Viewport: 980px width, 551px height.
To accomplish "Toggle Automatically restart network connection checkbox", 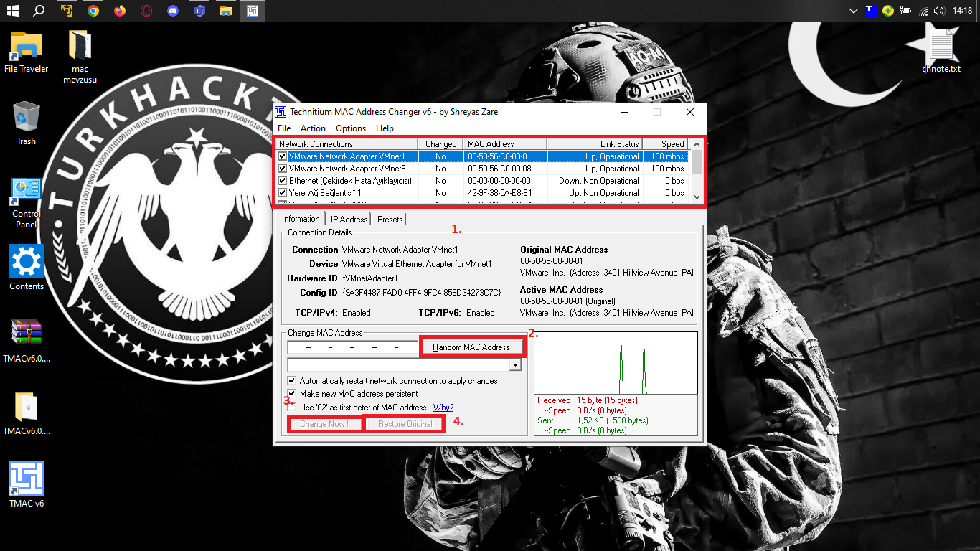I will 291,381.
